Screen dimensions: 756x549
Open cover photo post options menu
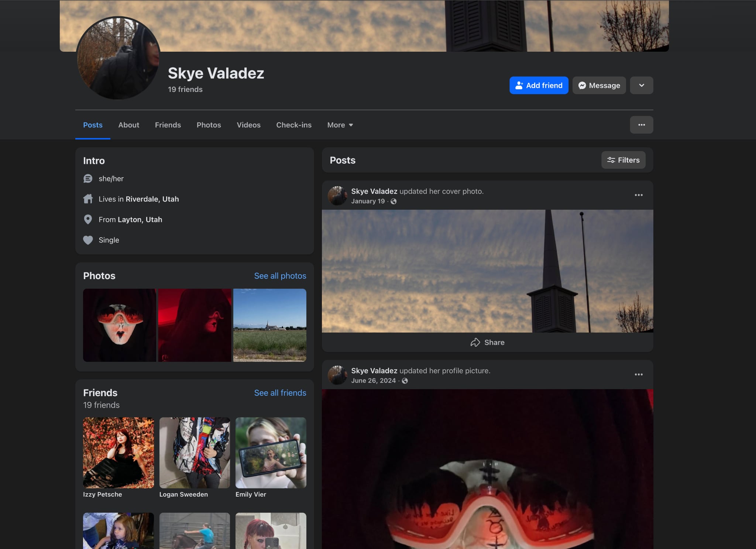coord(639,195)
